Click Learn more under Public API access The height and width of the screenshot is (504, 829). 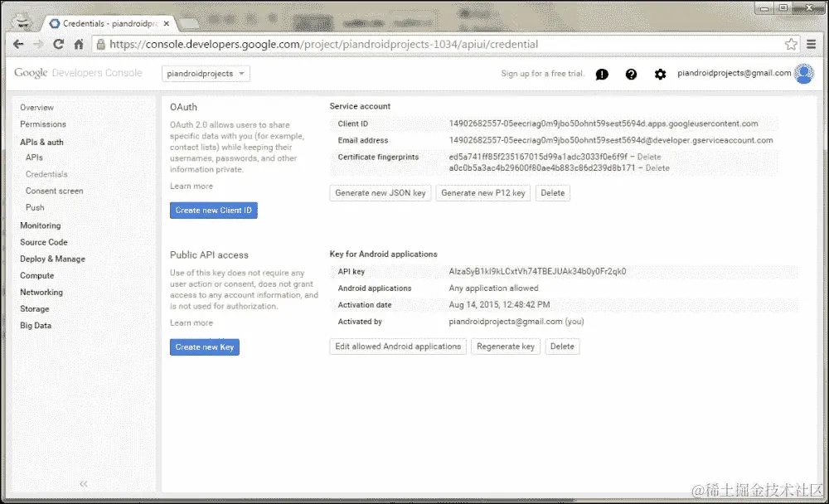point(191,323)
